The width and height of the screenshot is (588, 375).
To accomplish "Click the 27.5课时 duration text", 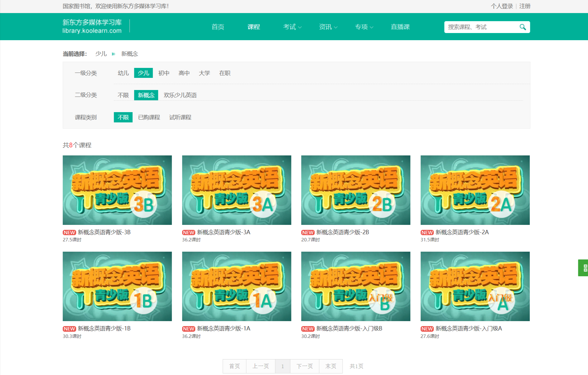I will (72, 240).
